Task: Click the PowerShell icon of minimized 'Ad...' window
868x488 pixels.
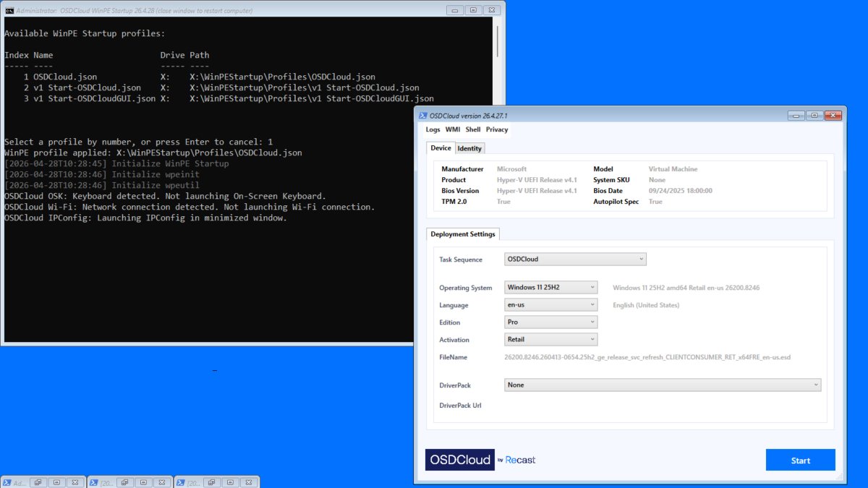Action: 7,482
